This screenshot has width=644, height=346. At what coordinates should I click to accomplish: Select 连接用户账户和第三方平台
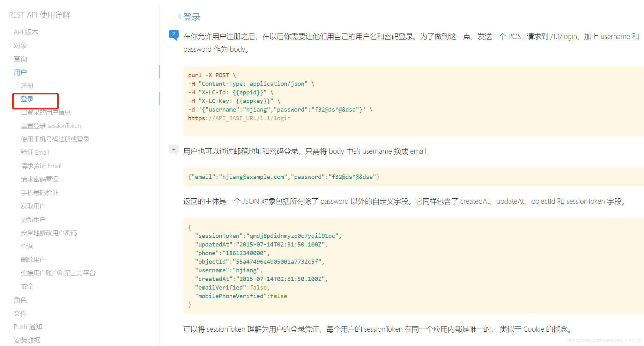pos(58,273)
